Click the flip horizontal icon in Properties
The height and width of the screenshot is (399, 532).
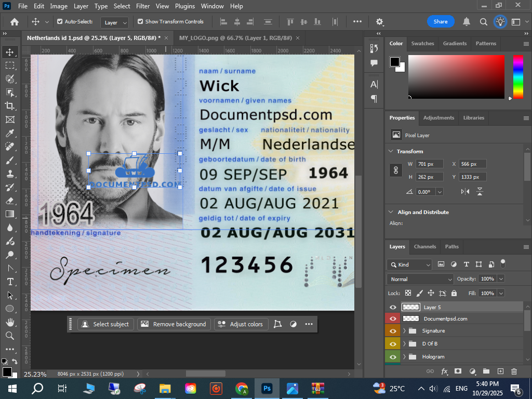pos(465,192)
